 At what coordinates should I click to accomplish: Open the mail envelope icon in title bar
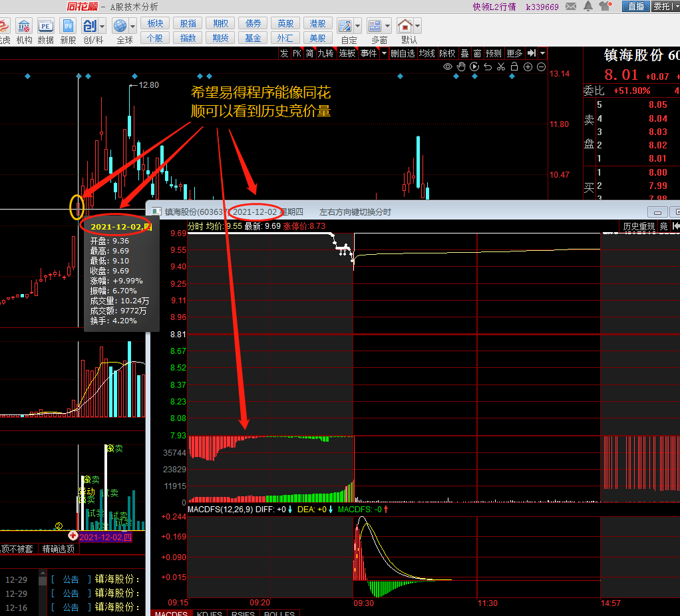coord(571,6)
